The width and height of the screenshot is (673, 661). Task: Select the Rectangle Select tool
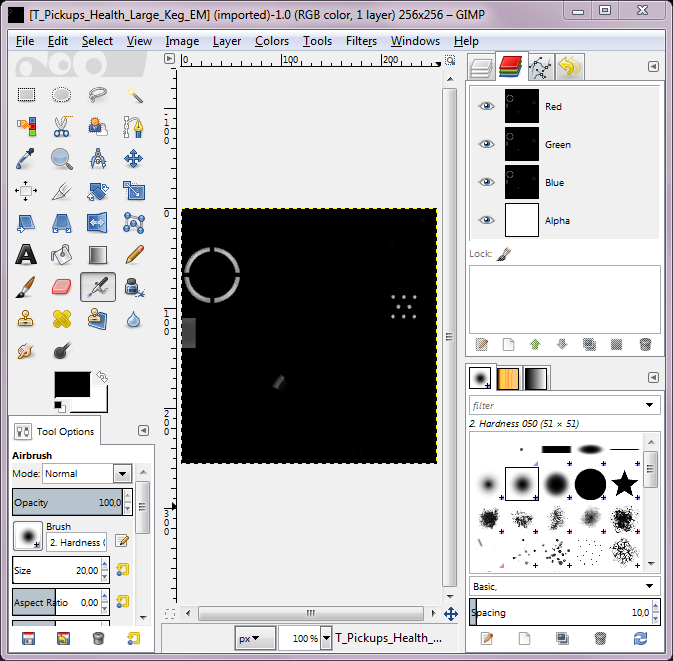coord(26,95)
